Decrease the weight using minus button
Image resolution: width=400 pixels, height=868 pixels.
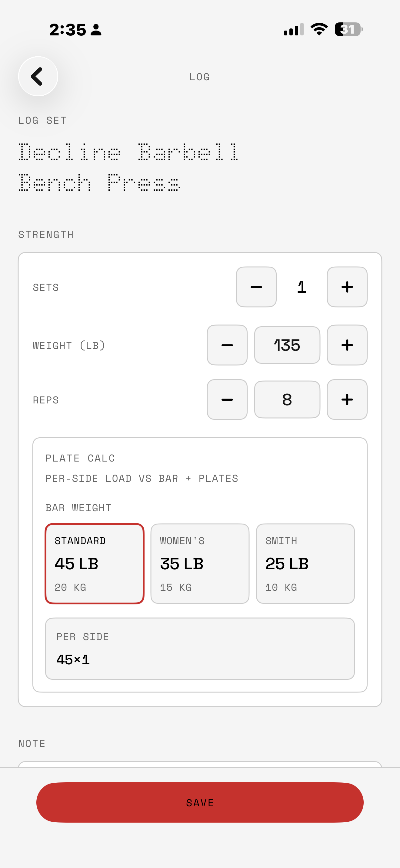[x=227, y=345]
